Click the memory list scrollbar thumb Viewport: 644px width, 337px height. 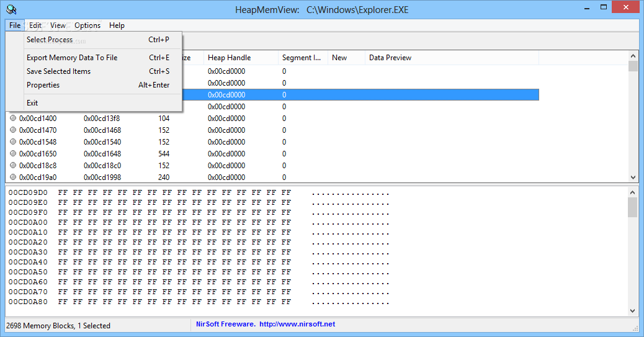pos(633,66)
